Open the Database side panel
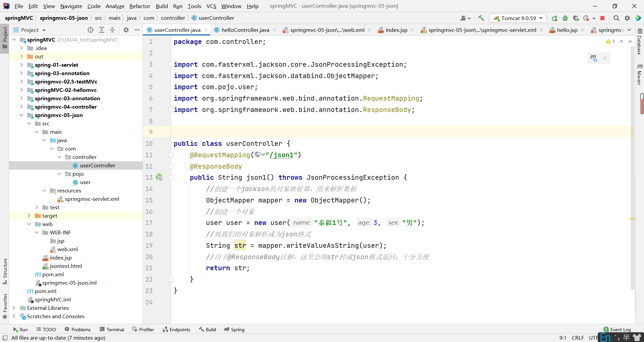644x342 pixels. (640, 42)
